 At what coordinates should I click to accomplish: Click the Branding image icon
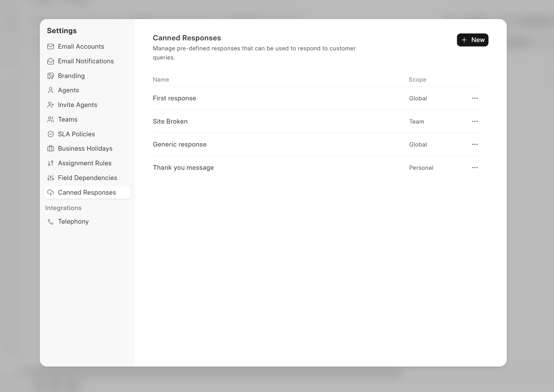pyautogui.click(x=51, y=76)
